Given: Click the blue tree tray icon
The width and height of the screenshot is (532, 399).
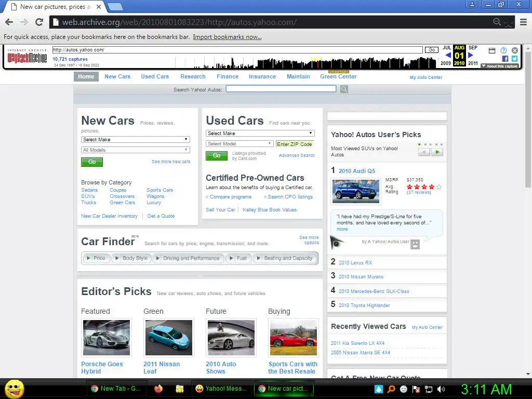Looking at the screenshot, I should point(378,389).
